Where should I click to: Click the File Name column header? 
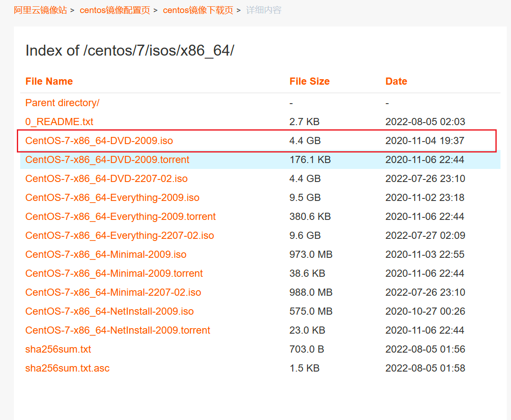click(x=49, y=81)
